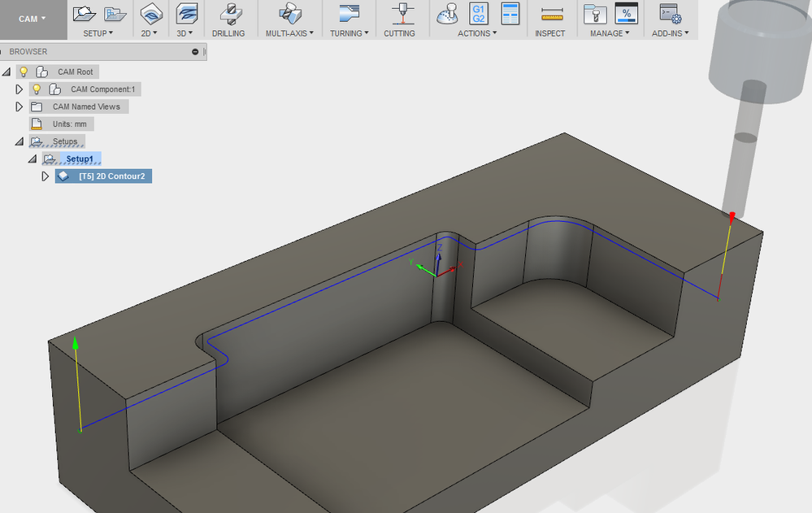
Task: Open the MULTI-AXIS dropdown menu
Action: (289, 33)
